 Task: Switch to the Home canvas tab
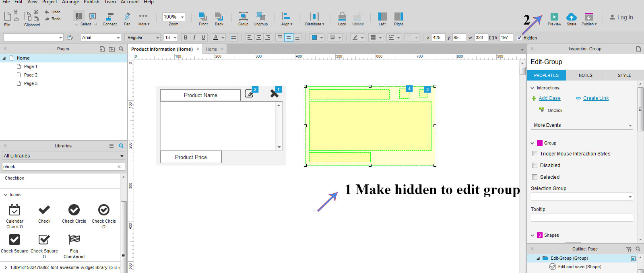click(211, 49)
